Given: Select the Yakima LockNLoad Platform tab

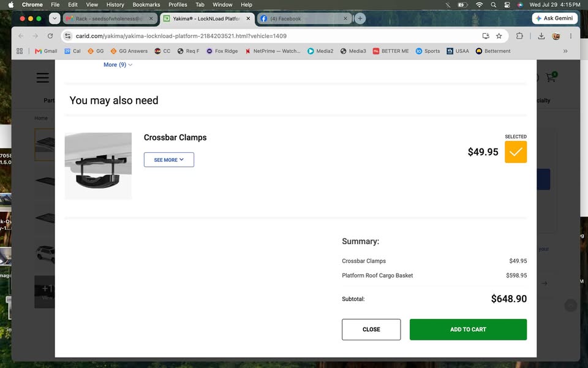Looking at the screenshot, I should pos(206,18).
